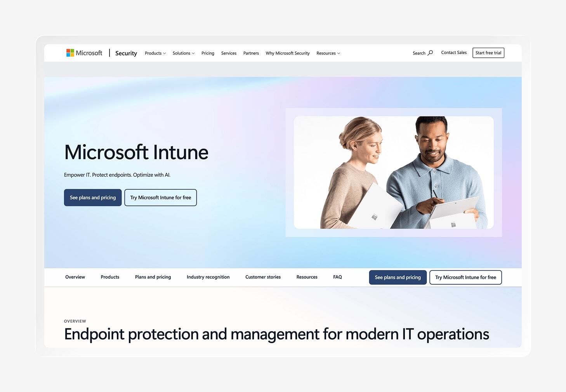This screenshot has height=392, width=566.
Task: Open the Partners menu item
Action: (251, 53)
